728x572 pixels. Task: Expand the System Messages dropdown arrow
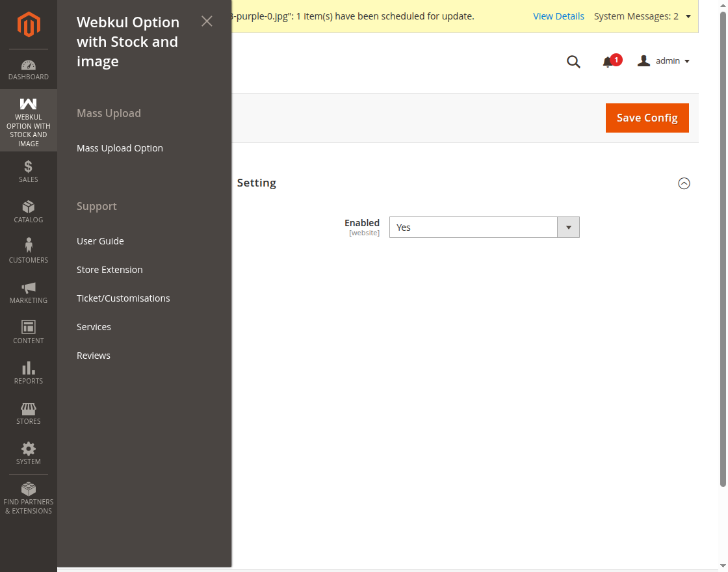688,16
